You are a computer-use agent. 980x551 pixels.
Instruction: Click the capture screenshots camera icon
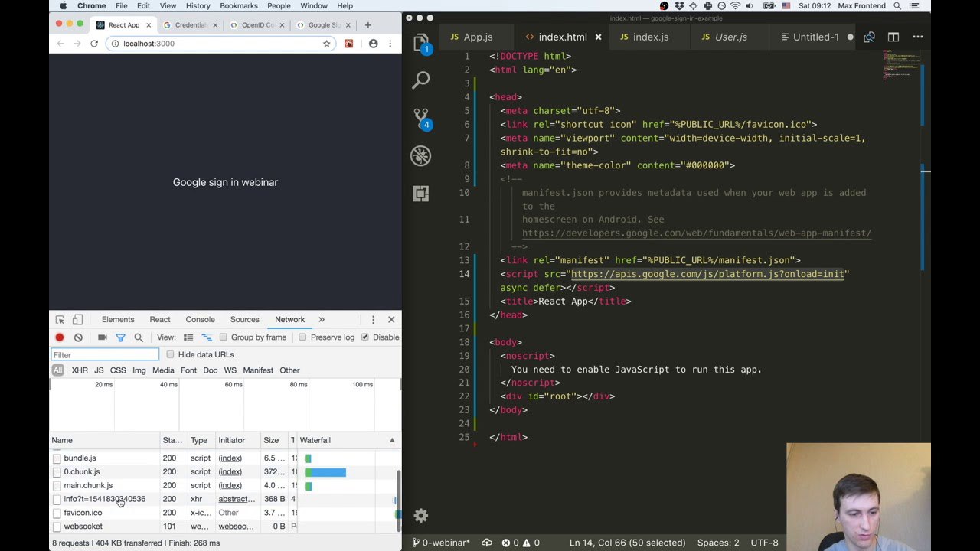102,337
